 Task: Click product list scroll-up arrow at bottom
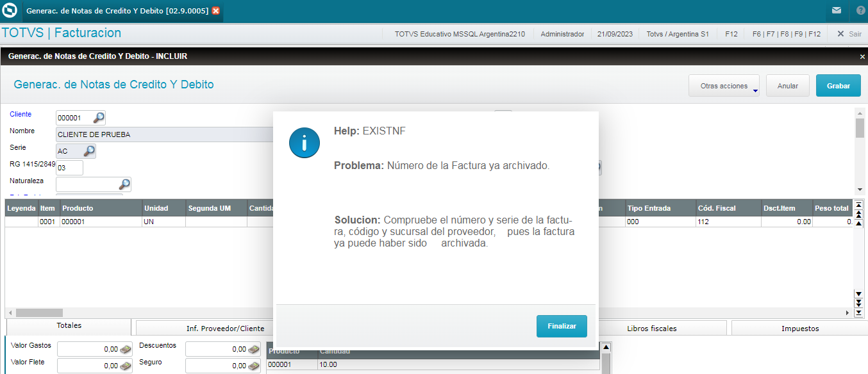(x=606, y=347)
